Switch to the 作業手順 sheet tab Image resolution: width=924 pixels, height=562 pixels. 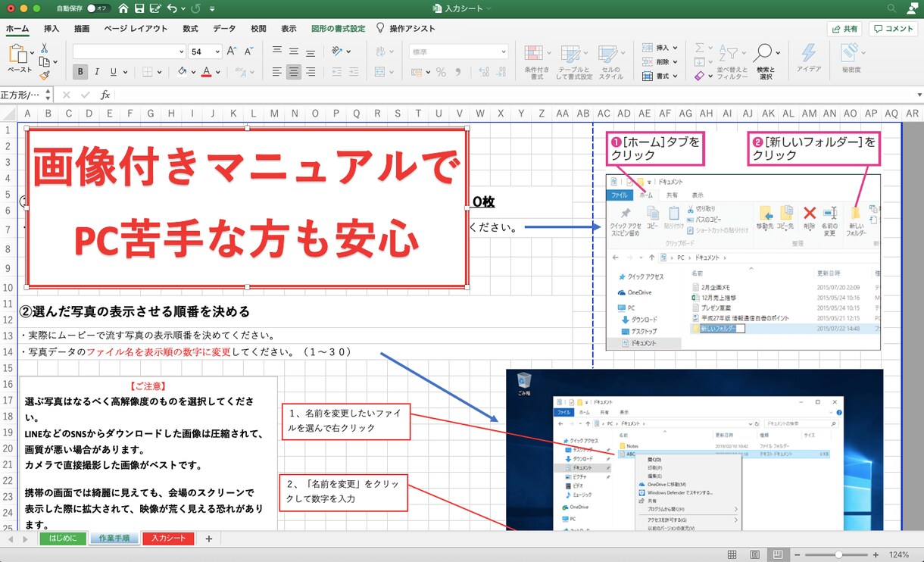[114, 539]
